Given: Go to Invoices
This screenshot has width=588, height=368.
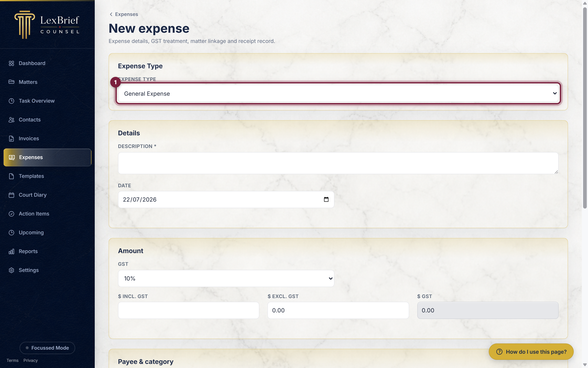Looking at the screenshot, I should pyautogui.click(x=47, y=138).
